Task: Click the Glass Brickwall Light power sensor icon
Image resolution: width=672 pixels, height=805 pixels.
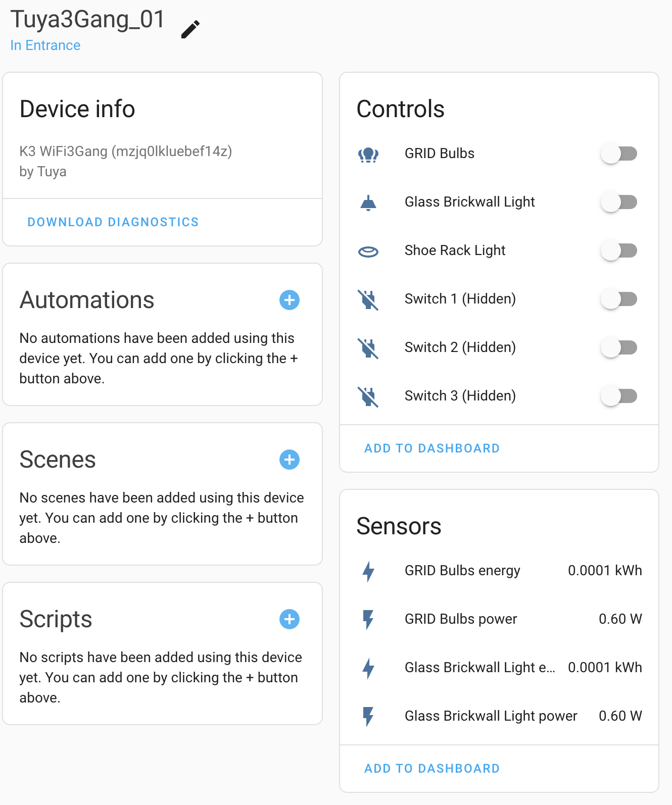Action: [x=368, y=717]
